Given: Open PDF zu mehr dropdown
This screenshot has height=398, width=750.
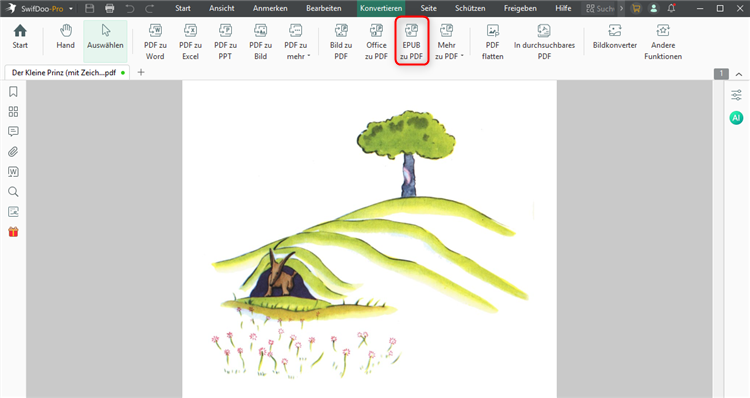Looking at the screenshot, I should 296,42.
